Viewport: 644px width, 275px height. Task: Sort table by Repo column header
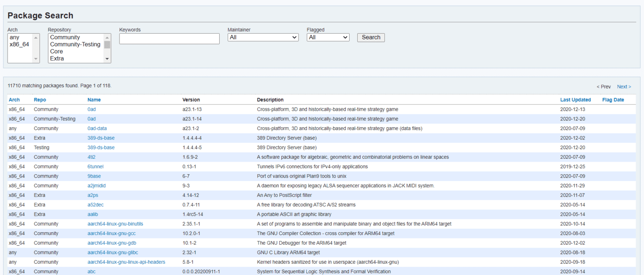(x=40, y=100)
